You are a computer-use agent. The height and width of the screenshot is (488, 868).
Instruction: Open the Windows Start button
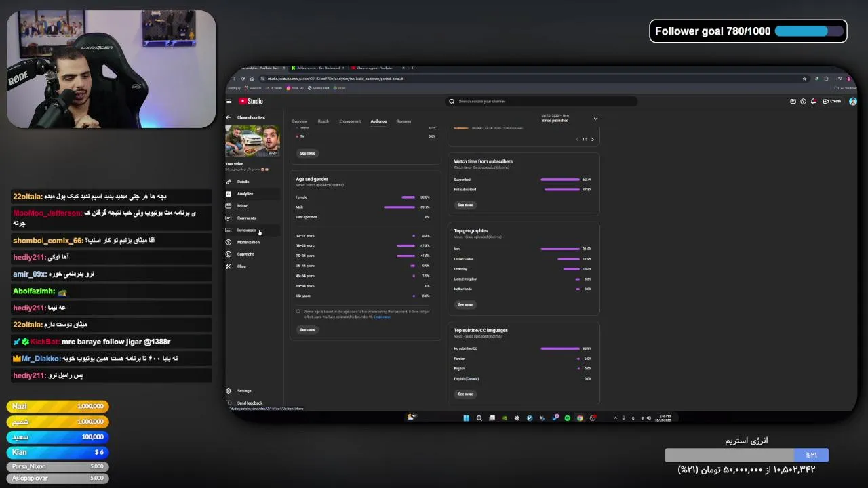(x=466, y=418)
